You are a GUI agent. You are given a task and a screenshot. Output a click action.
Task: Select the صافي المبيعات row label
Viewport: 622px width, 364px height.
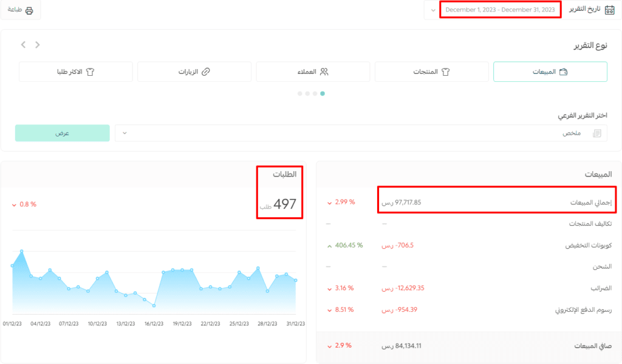click(593, 346)
